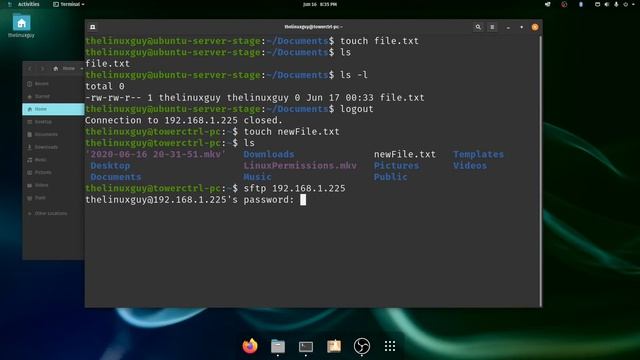Open a new terminal tab

[93, 27]
